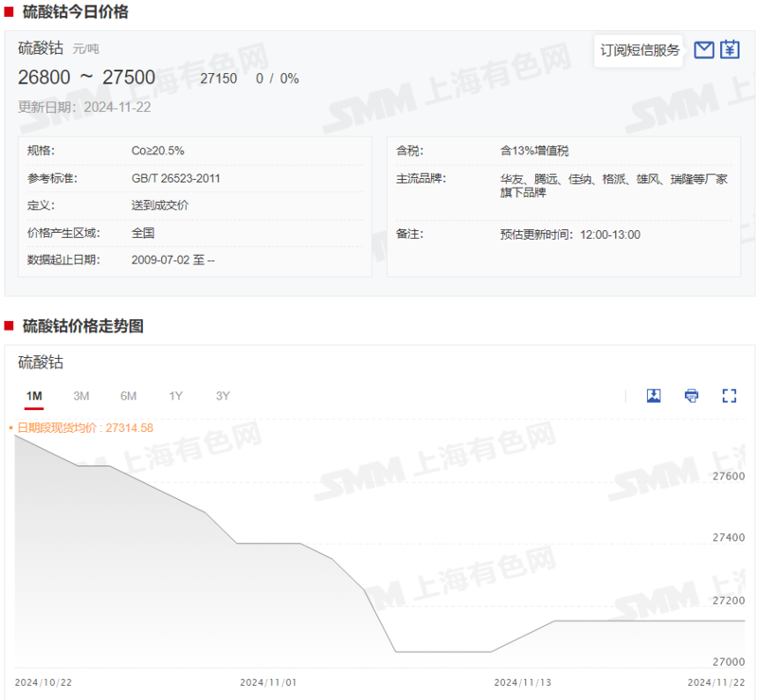Click the date range 2009-07-02 至 --

point(173,260)
